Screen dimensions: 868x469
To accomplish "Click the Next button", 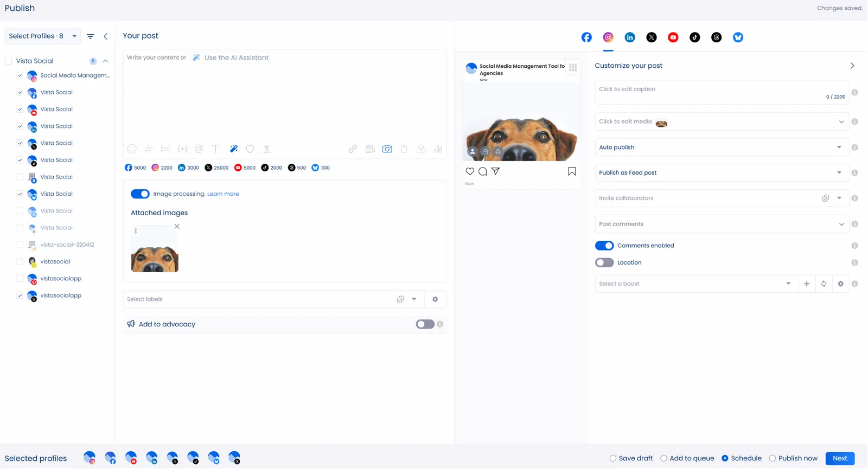I will click(839, 459).
